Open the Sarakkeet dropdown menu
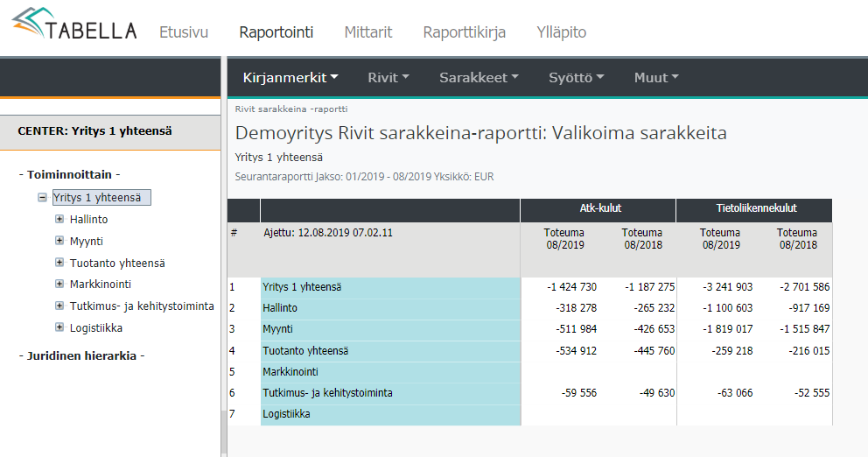This screenshot has height=457, width=868. (479, 77)
